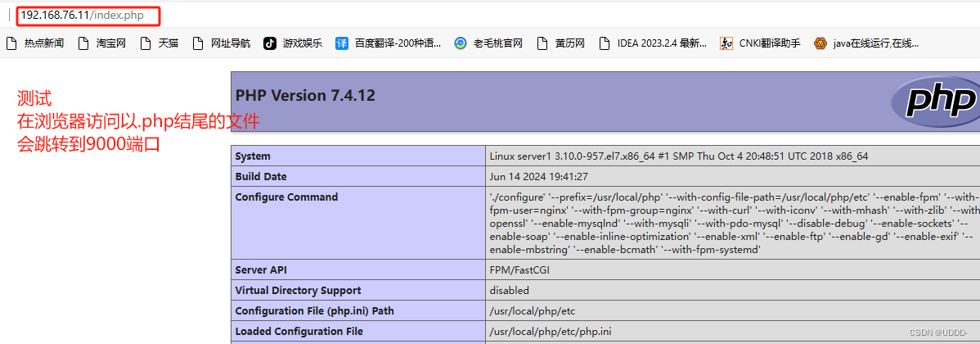Image resolution: width=980 pixels, height=344 pixels.
Task: Click the page icon beside 淘宝网
Action: [83, 43]
